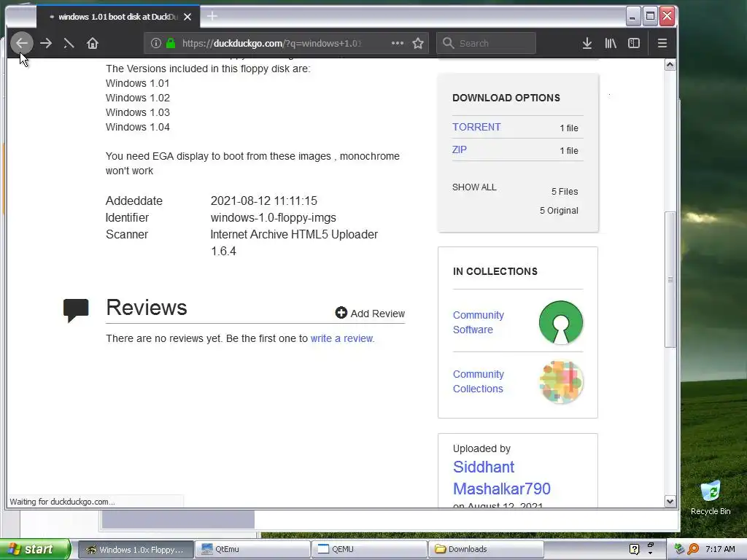
Task: Click the help question mark tray icon
Action: (634, 549)
